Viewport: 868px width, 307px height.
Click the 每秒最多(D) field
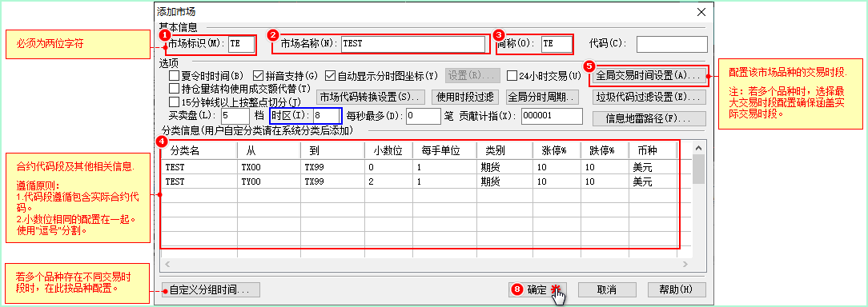pyautogui.click(x=423, y=116)
